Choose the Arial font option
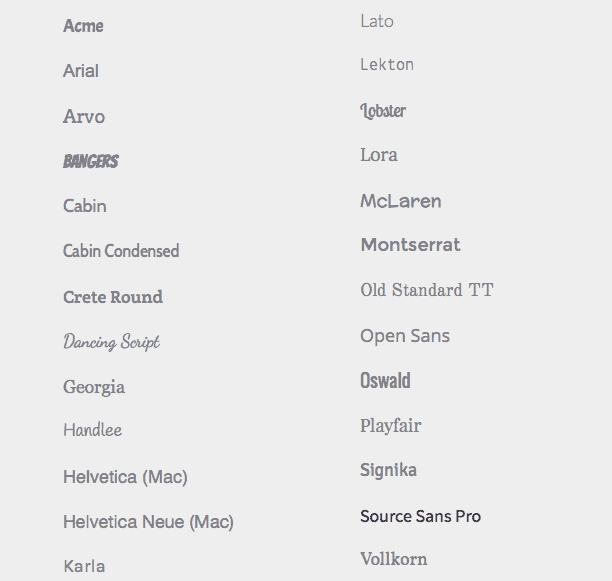This screenshot has width=612, height=581. coord(81,71)
